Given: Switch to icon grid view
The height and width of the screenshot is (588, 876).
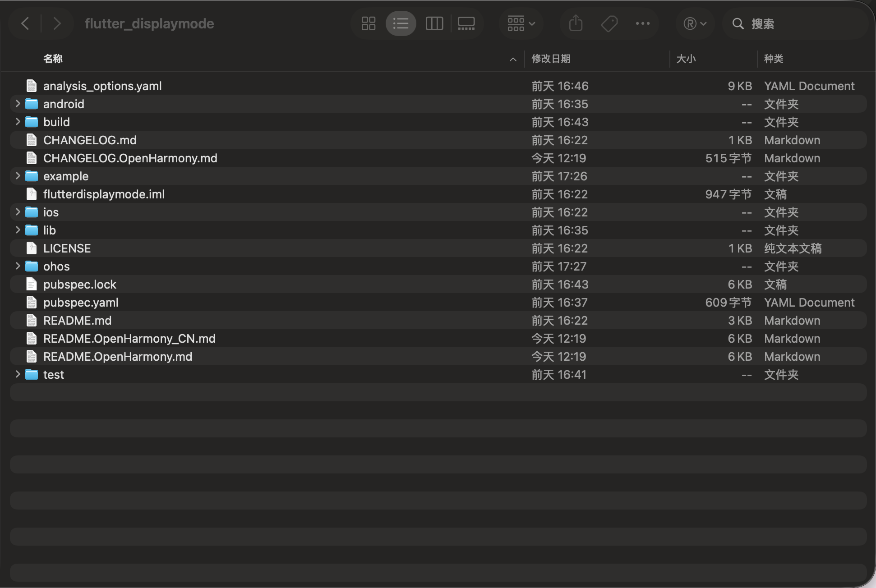Looking at the screenshot, I should 369,23.
